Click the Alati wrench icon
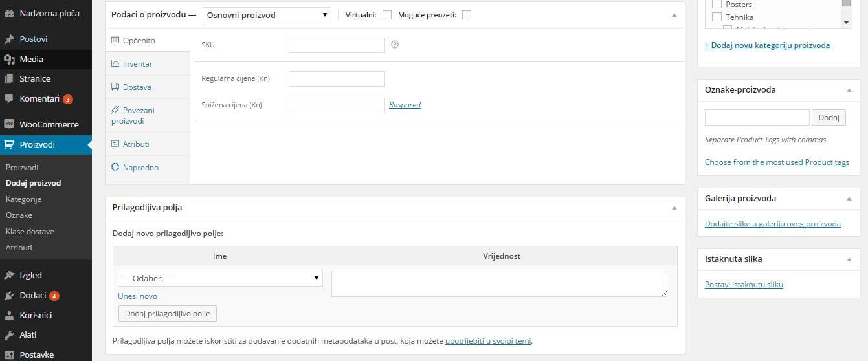The image size is (868, 361). click(x=9, y=335)
